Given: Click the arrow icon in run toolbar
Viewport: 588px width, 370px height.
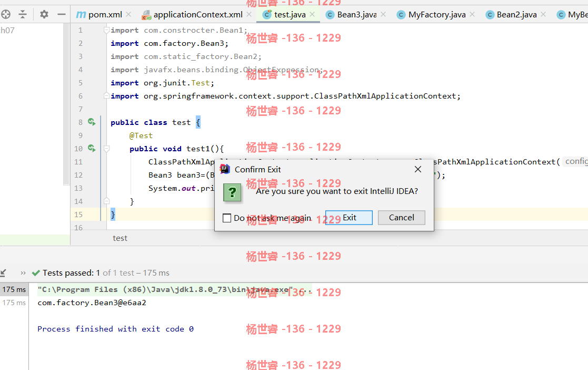Looking at the screenshot, I should coord(3,272).
